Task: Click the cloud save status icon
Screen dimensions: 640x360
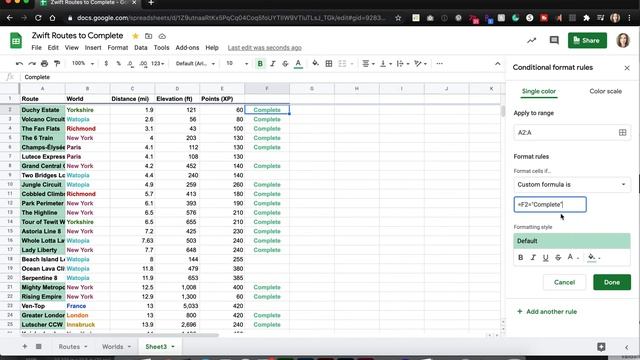Action: [x=162, y=36]
